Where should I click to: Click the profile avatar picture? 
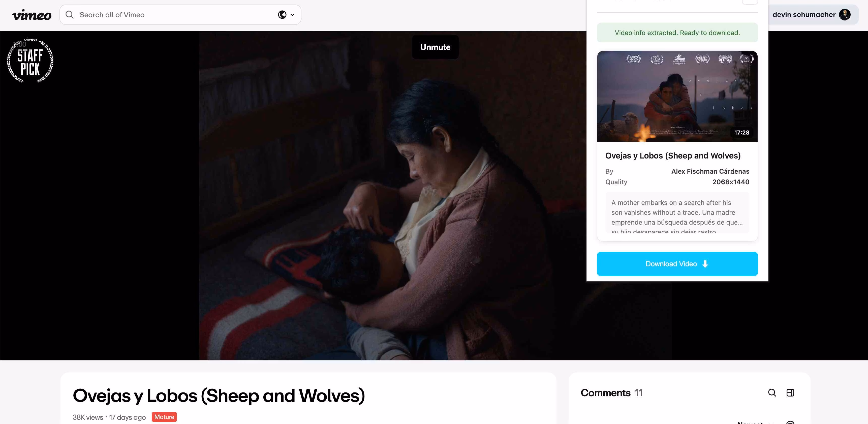tap(844, 14)
